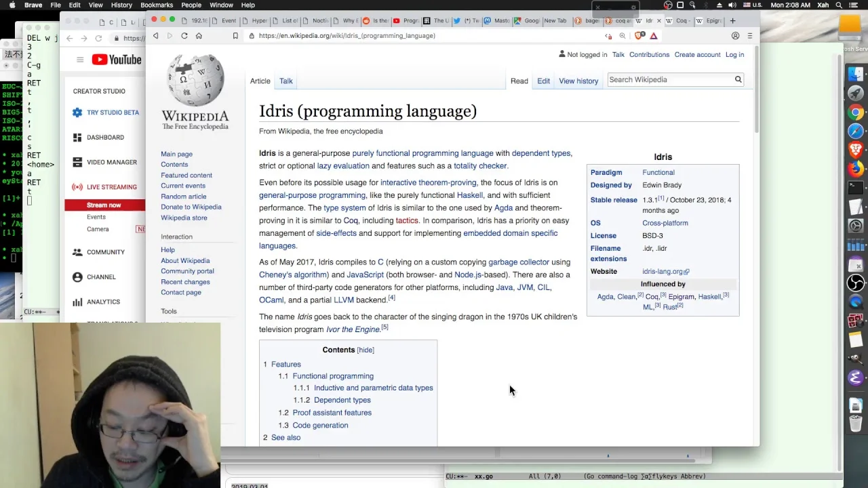868x488 pixels.
Task: Open System Preferences from the dock
Action: pos(856,226)
